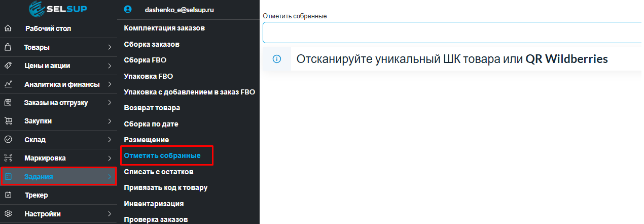Image resolution: width=644 pixels, height=224 pixels.
Task: Click the user avatar icon near the email
Action: 128,9
